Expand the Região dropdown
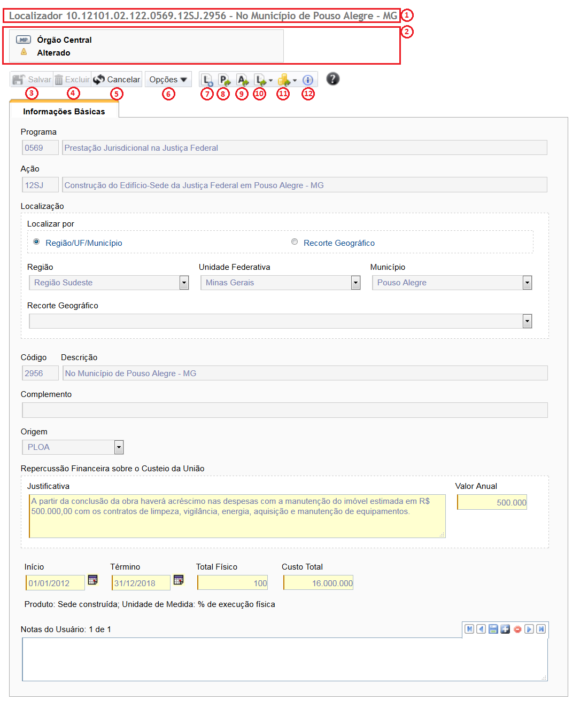Screen dimensions: 588x716 [184, 283]
